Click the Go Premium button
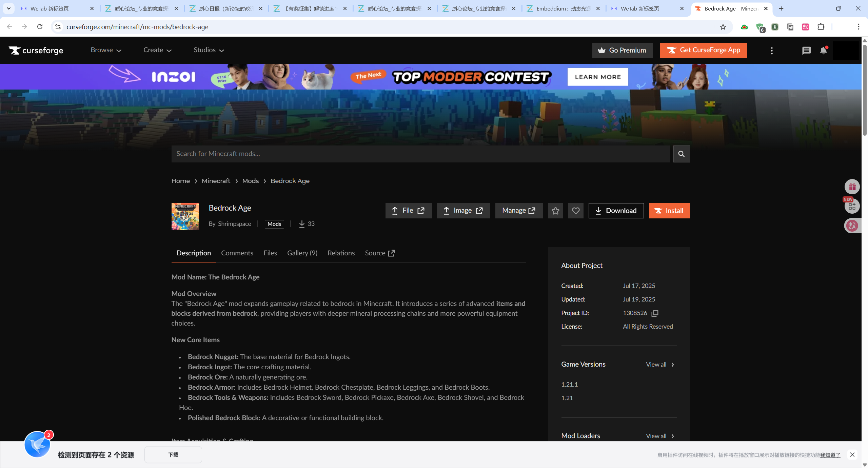Viewport: 868px width, 468px height. coord(623,51)
